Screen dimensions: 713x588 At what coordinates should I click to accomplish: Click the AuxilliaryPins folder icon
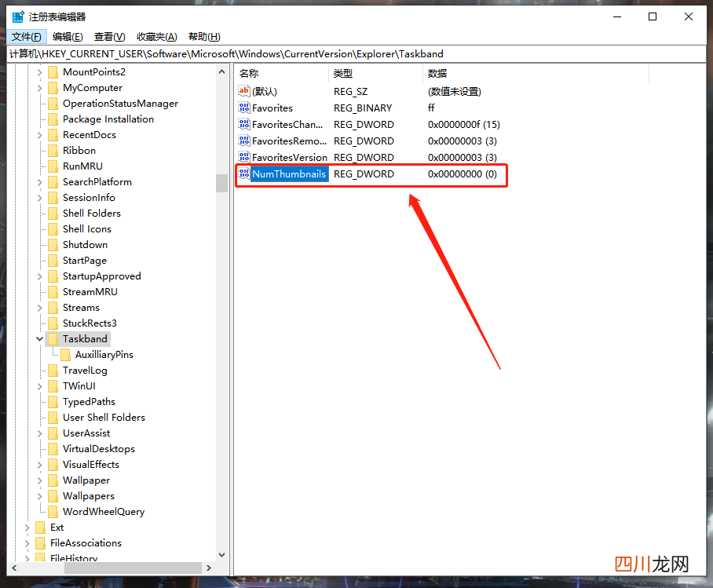click(x=65, y=355)
